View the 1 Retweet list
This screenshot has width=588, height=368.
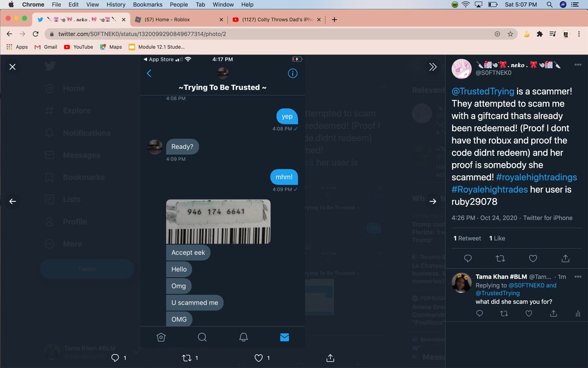(x=467, y=238)
